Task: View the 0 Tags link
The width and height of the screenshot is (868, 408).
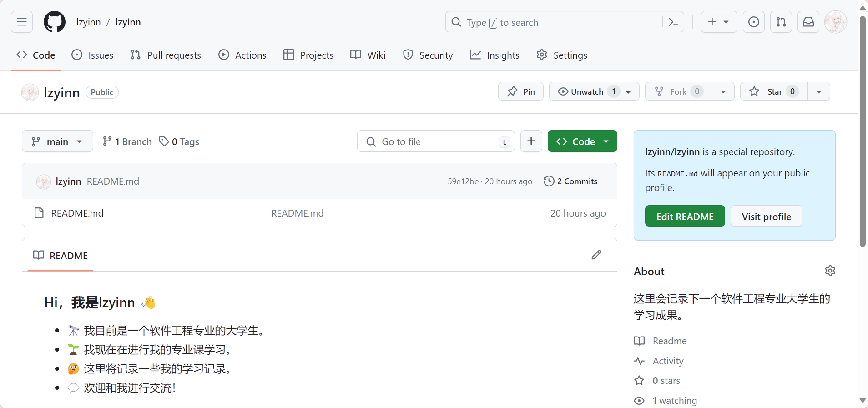Action: 179,141
